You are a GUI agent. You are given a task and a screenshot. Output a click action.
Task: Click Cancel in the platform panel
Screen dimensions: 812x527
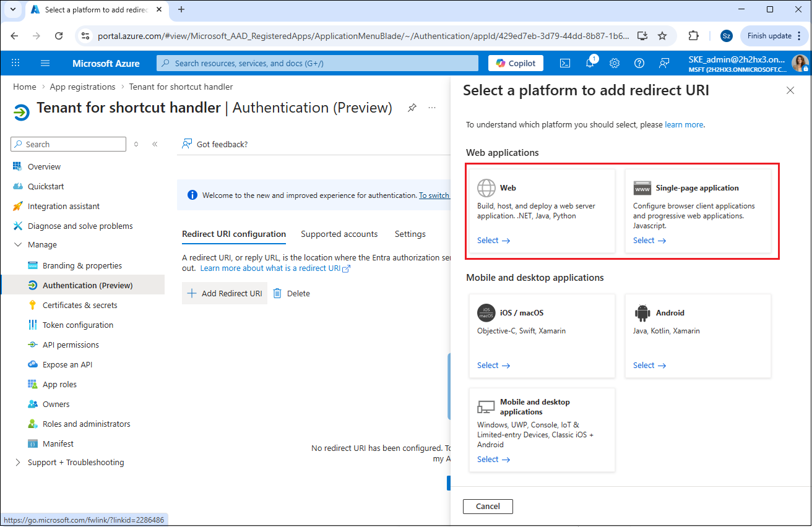click(x=488, y=507)
